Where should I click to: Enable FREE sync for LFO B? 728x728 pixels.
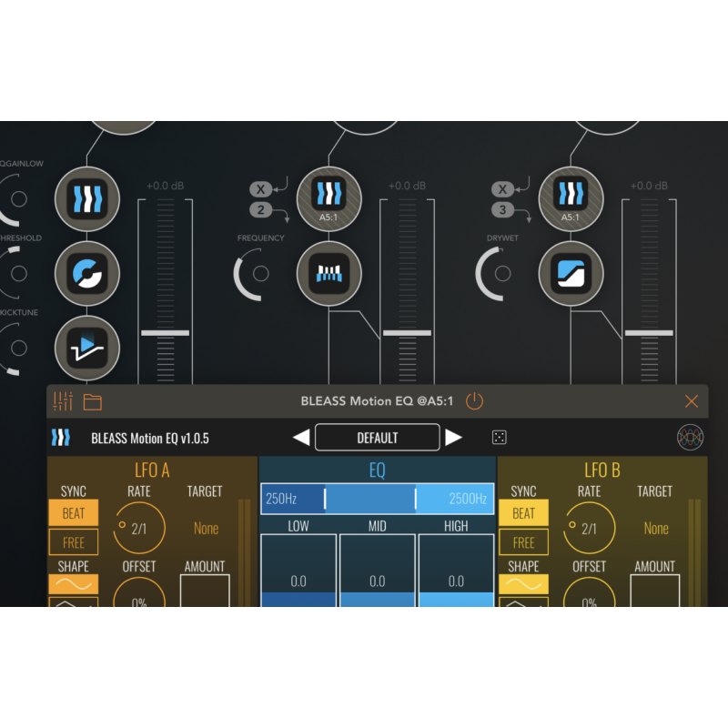pos(523,541)
